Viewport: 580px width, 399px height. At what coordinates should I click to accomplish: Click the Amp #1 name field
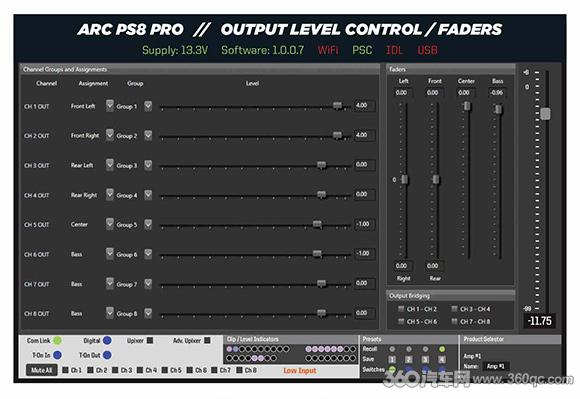point(495,366)
